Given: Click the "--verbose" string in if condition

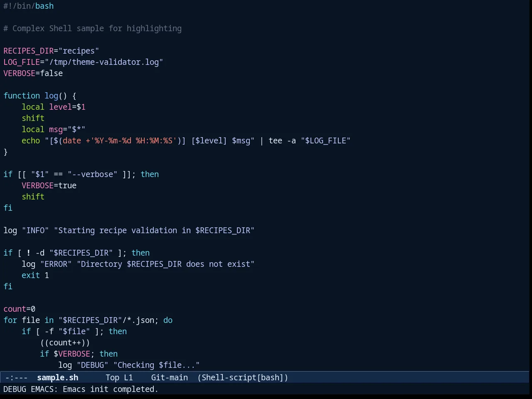Looking at the screenshot, I should coord(93,174).
